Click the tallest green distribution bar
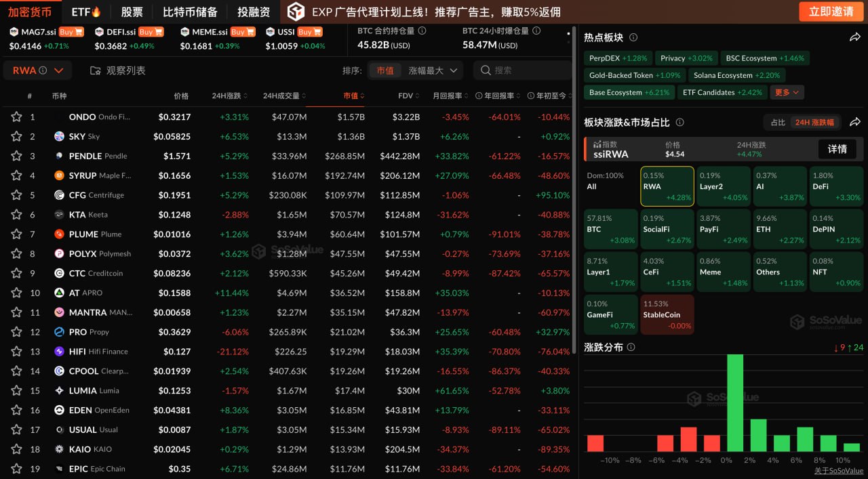This screenshot has width=868, height=479. (x=735, y=402)
